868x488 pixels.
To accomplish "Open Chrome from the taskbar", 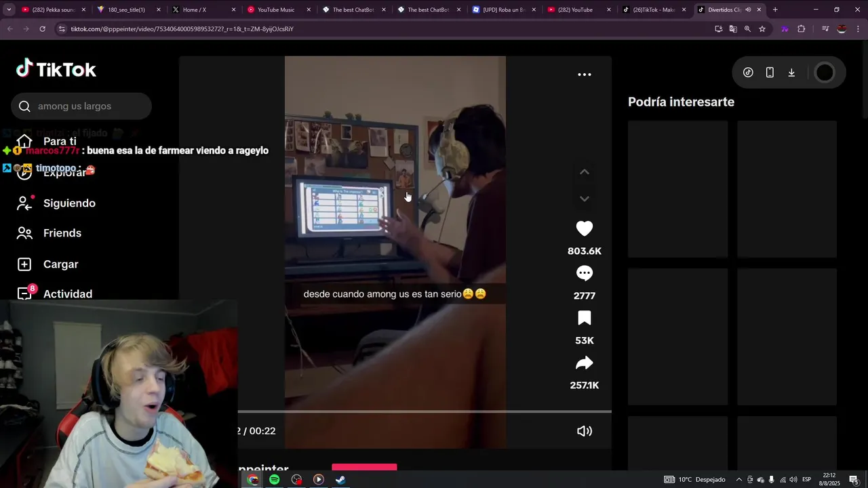I will [253, 479].
